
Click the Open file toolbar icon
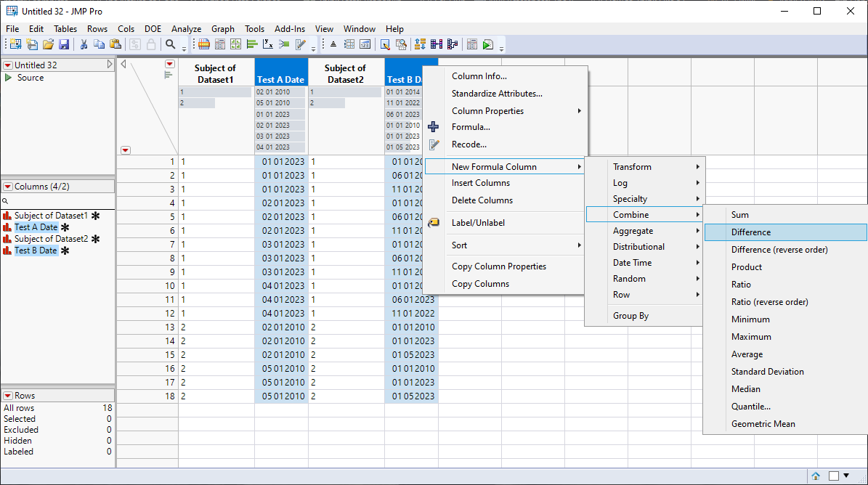tap(49, 44)
